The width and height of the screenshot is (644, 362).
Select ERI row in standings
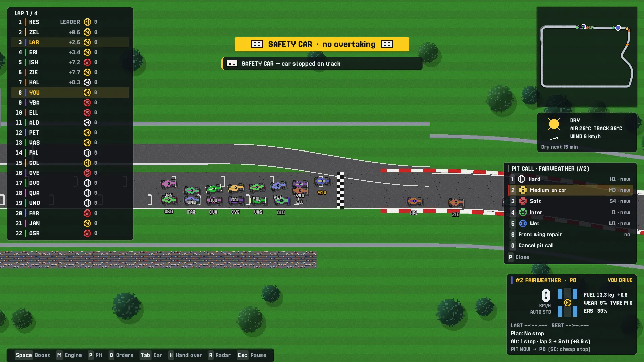70,52
